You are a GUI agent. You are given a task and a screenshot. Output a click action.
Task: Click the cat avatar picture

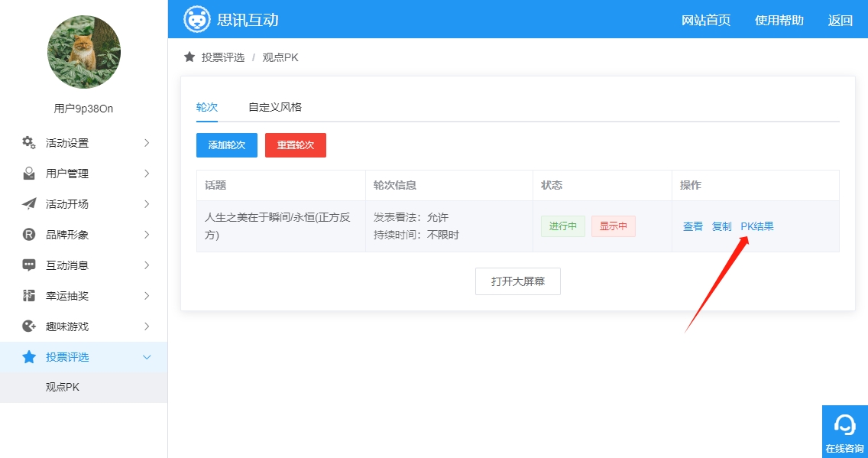pyautogui.click(x=83, y=52)
